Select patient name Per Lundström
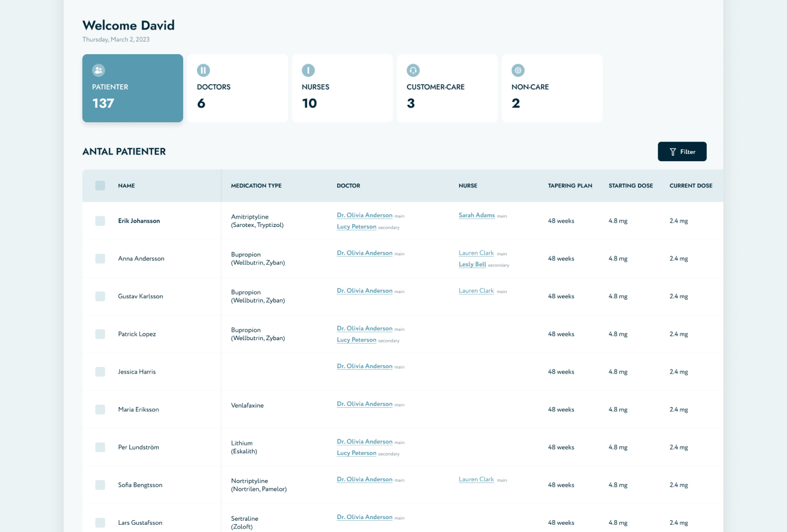Screen dimensions: 787x532 click(x=138, y=447)
